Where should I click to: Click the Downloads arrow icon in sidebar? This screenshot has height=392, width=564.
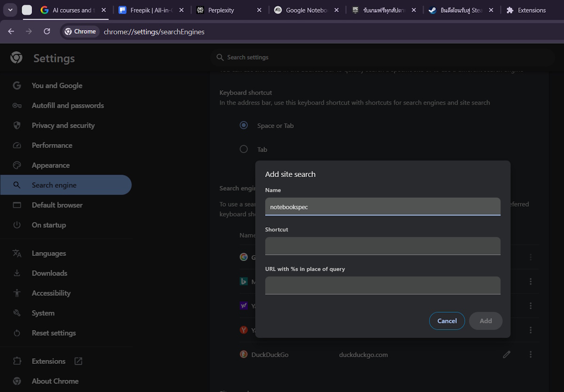(x=17, y=273)
